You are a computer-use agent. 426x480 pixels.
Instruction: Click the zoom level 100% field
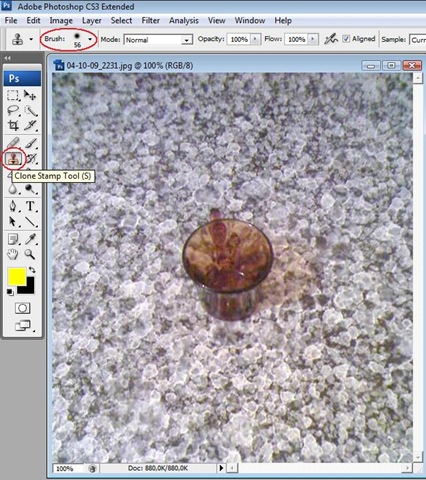tap(69, 468)
